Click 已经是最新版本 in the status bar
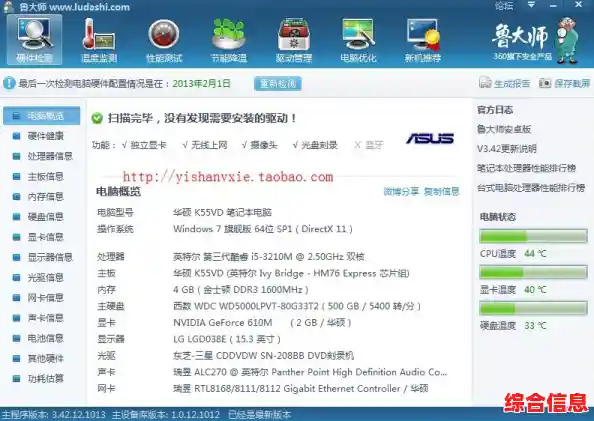Image resolution: width=594 pixels, height=421 pixels. point(259,415)
